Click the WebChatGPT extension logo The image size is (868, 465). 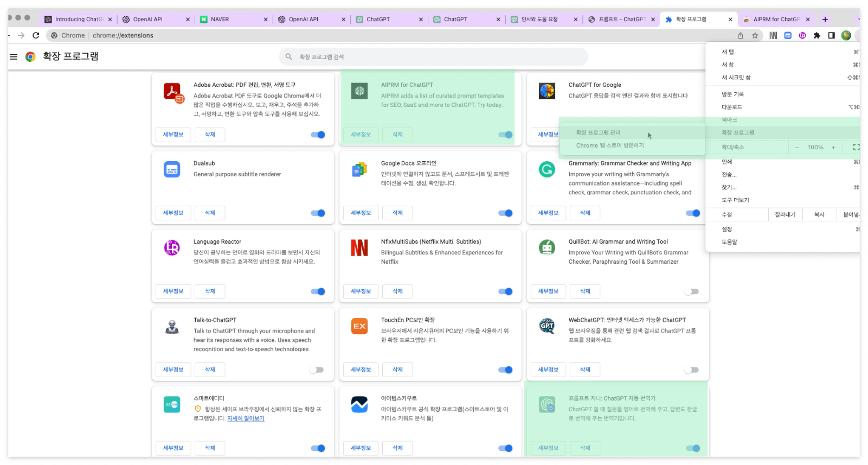click(546, 326)
